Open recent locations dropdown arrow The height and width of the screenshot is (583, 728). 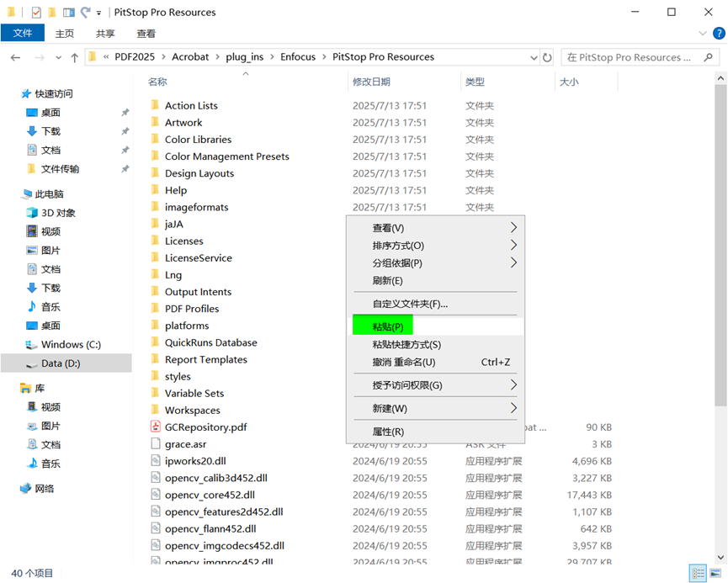click(x=59, y=57)
